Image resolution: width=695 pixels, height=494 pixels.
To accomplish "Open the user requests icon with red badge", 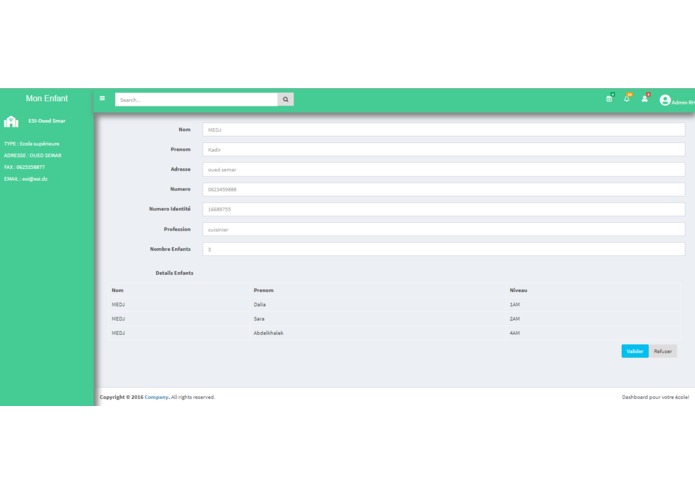I will pos(645,99).
